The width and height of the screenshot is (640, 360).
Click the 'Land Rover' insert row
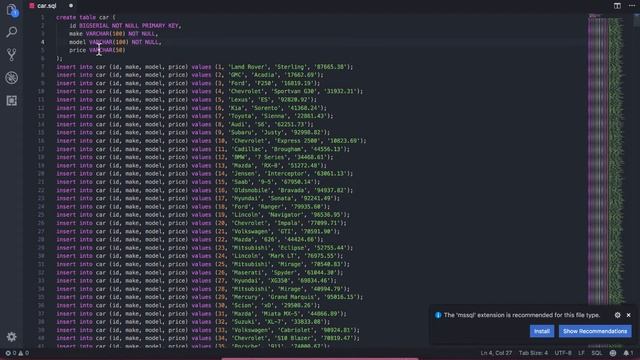click(x=204, y=67)
